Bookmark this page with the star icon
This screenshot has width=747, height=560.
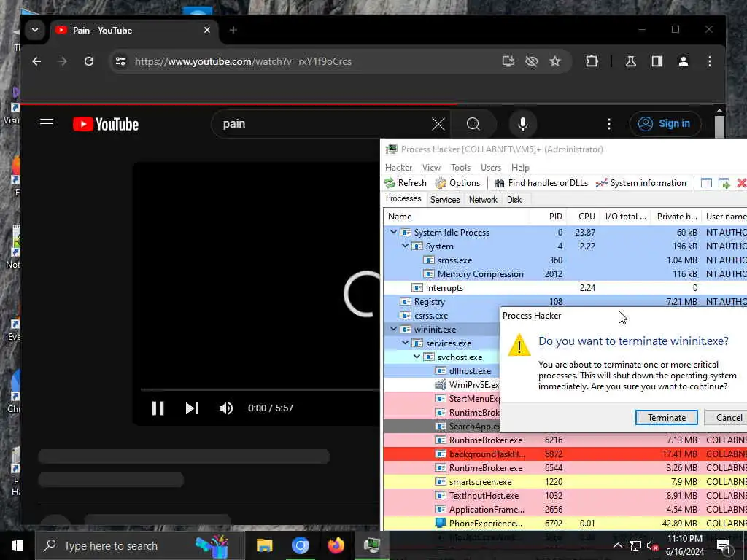point(555,61)
